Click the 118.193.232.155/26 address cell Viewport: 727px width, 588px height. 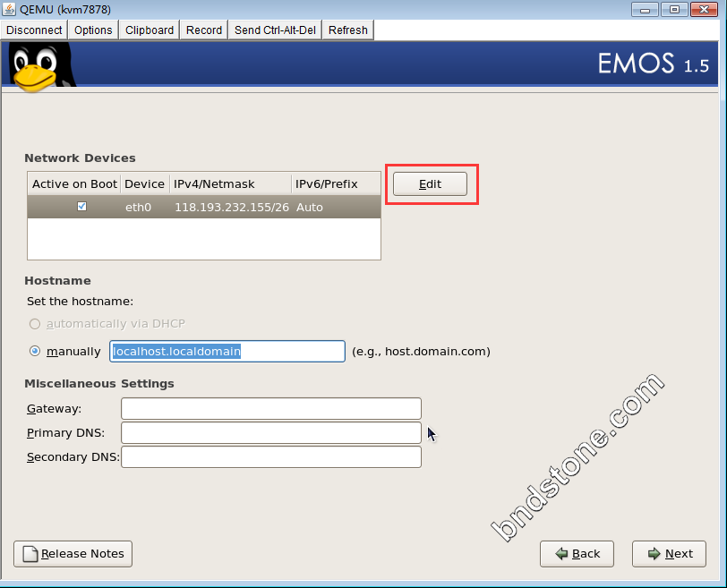click(232, 207)
